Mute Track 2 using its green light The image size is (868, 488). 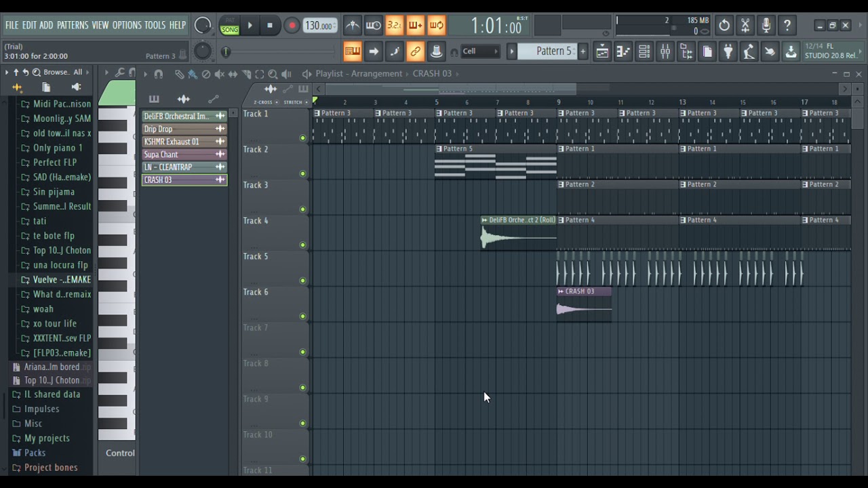coord(302,174)
